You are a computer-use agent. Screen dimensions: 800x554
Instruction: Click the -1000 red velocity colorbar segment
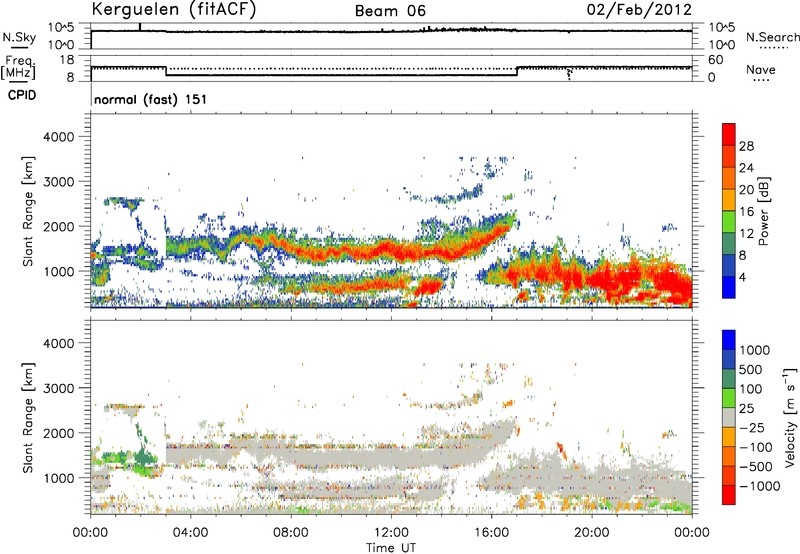point(729,495)
